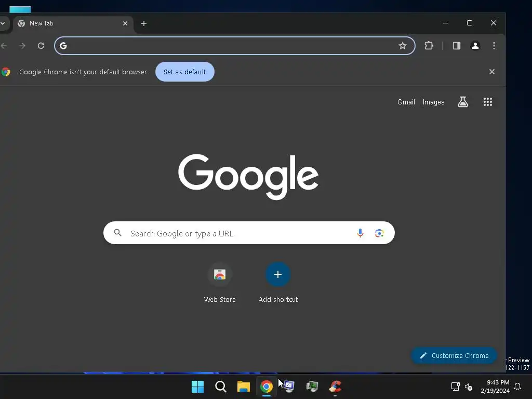Open Chrome's three-dot menu

pos(494,46)
